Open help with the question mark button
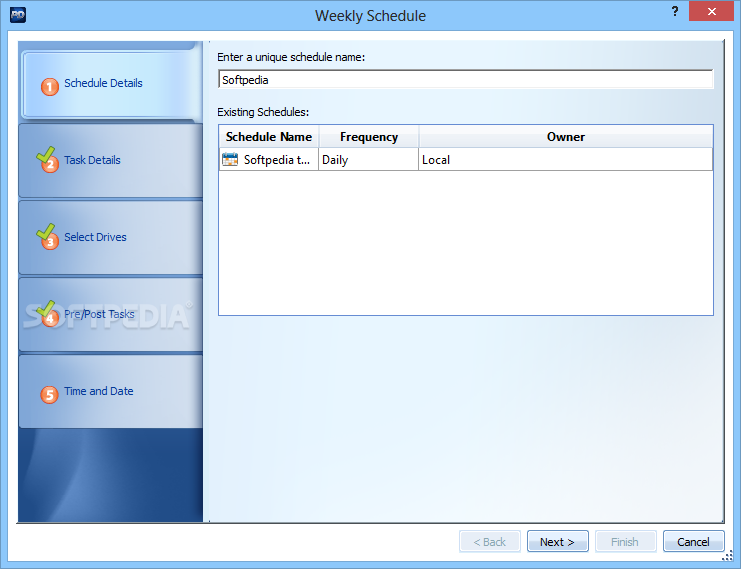741x569 pixels. 675,11
